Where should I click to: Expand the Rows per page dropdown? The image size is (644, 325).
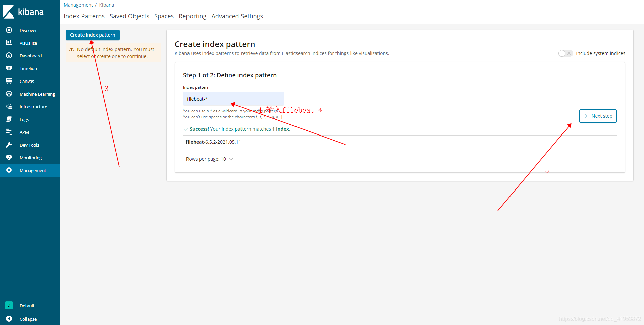coord(210,159)
